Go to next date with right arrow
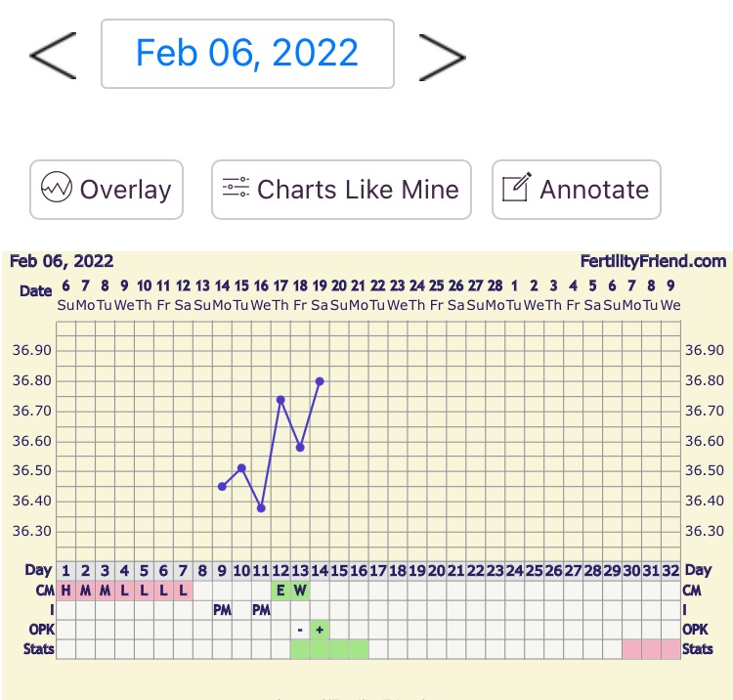Image resolution: width=733 pixels, height=700 pixels. [442, 56]
